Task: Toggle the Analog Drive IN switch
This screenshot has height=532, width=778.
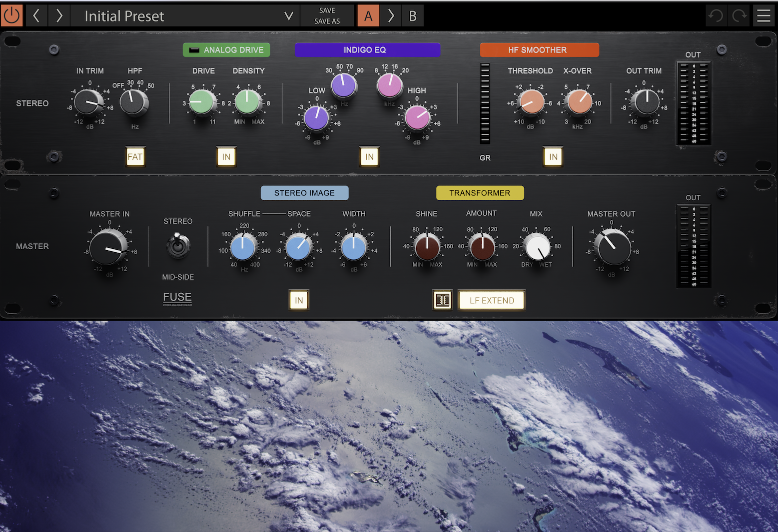Action: coord(226,157)
